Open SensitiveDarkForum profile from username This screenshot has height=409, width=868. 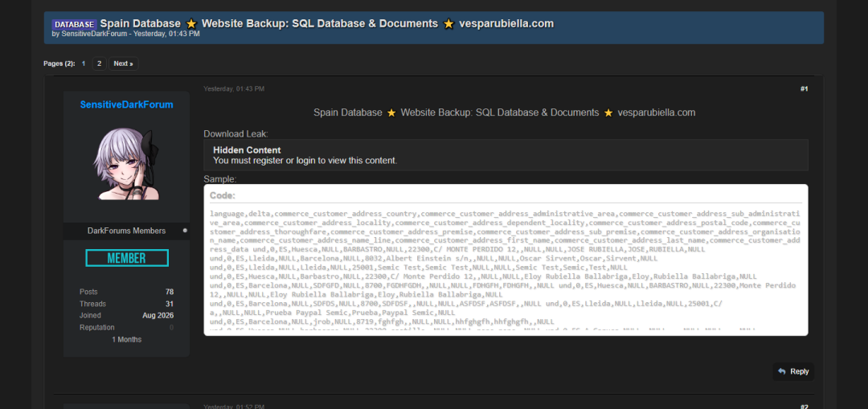click(127, 104)
